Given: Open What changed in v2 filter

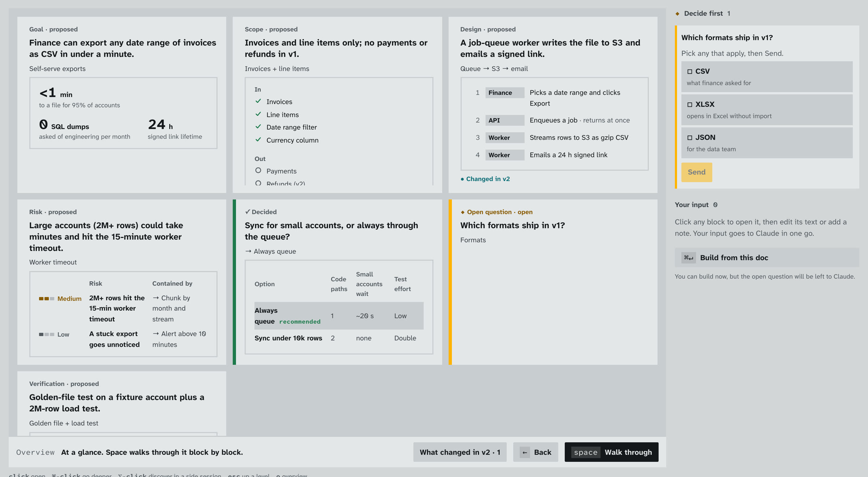Looking at the screenshot, I should coord(460,452).
